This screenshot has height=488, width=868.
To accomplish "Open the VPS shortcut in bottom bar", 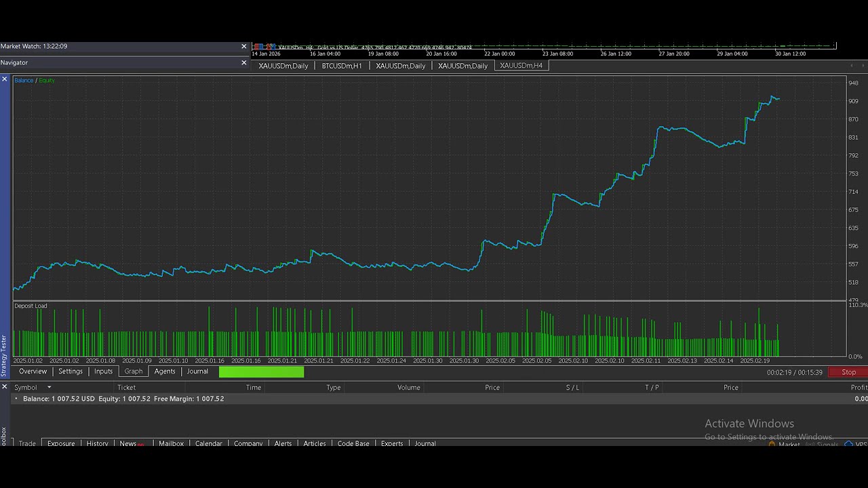I will (856, 445).
